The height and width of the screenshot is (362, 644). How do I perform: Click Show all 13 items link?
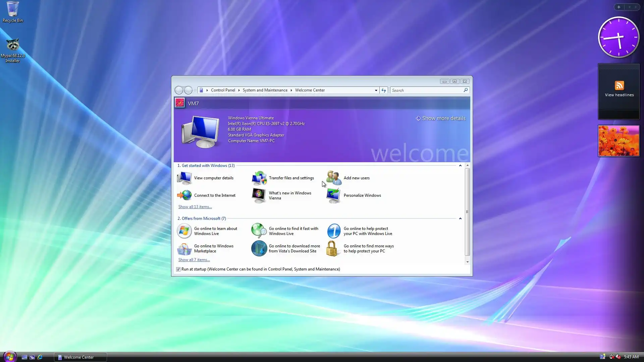195,207
